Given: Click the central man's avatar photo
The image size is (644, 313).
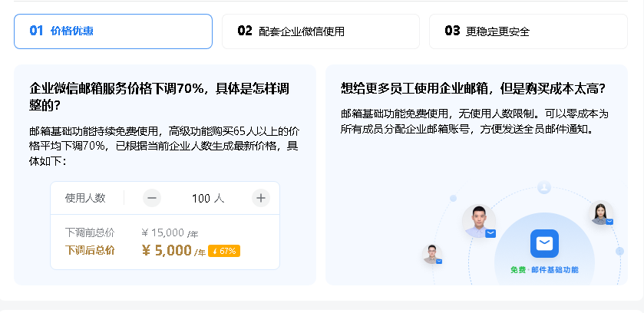Looking at the screenshot, I should click(478, 220).
